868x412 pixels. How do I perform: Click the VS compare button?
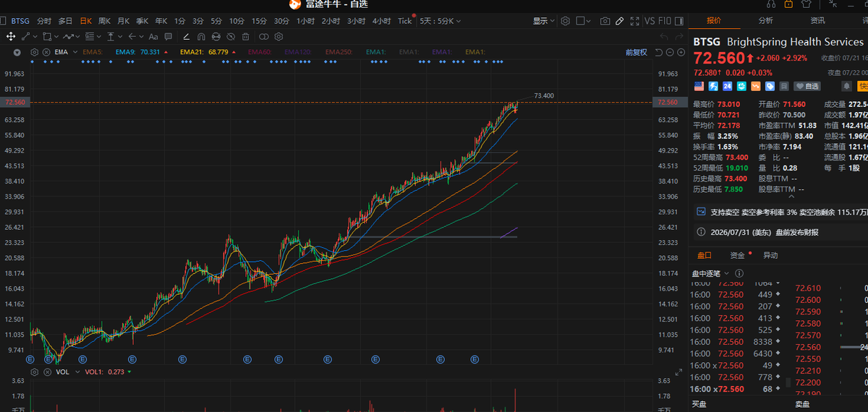click(x=650, y=21)
